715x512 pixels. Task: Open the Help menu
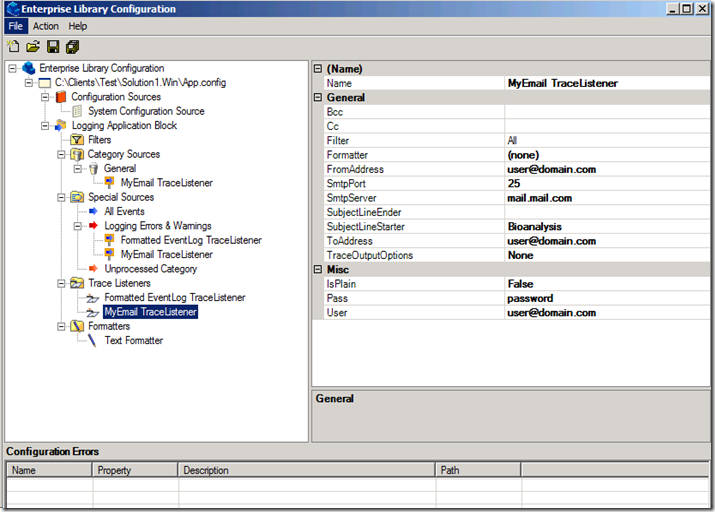(78, 26)
